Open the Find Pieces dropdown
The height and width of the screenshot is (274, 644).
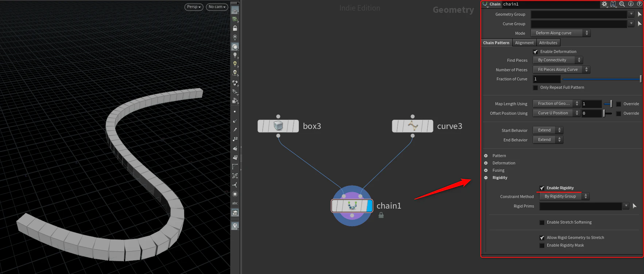click(x=558, y=60)
